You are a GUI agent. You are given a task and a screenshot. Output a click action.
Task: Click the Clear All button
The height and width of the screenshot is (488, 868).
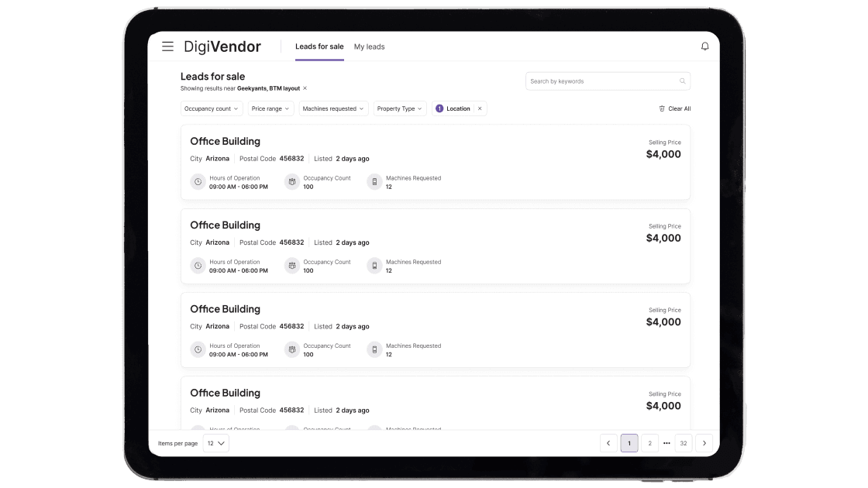tap(675, 109)
